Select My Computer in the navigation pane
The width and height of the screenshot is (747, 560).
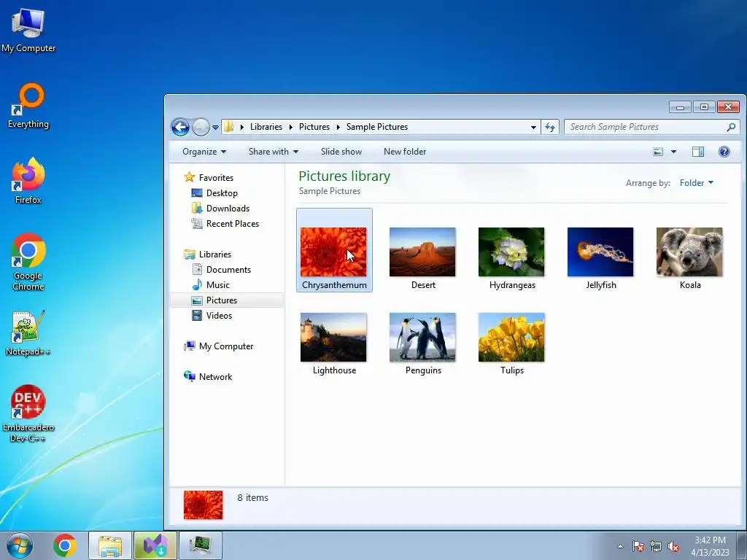tap(219, 346)
